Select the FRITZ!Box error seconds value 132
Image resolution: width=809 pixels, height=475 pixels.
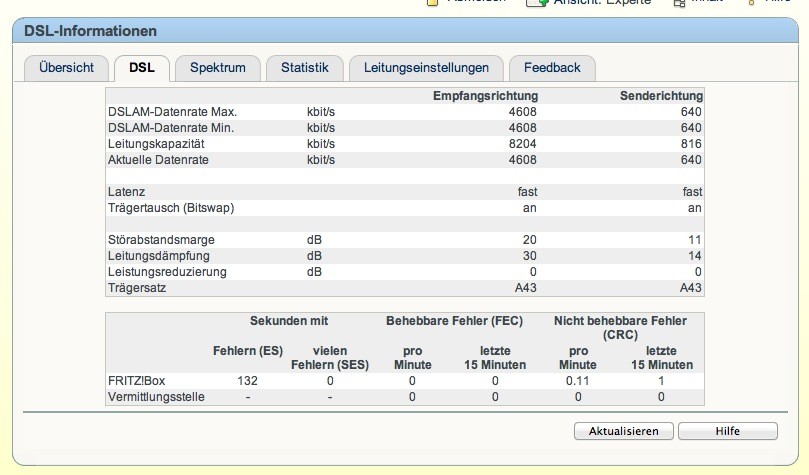coord(247,381)
